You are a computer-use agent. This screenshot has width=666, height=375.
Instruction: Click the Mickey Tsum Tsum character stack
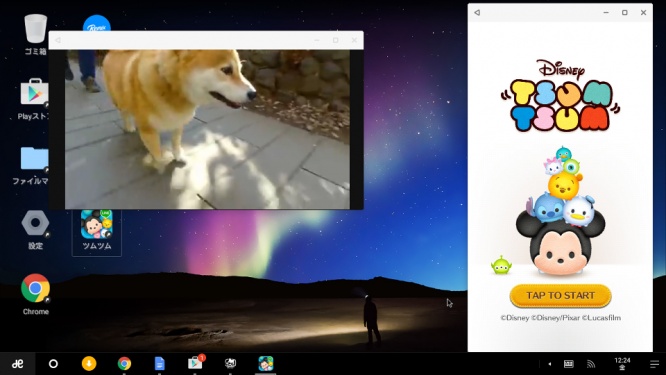click(x=561, y=211)
